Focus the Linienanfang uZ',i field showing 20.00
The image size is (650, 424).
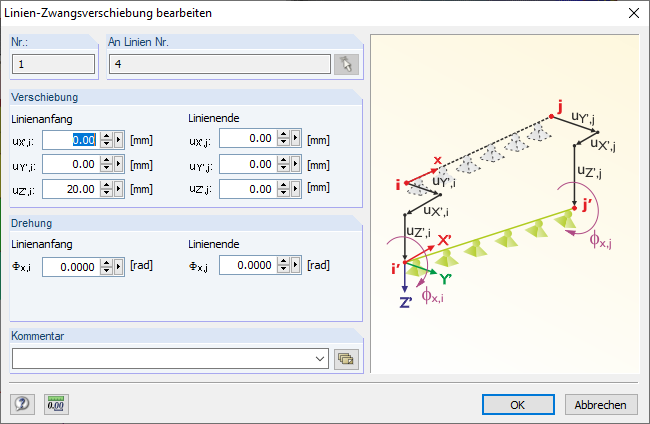tap(71, 189)
